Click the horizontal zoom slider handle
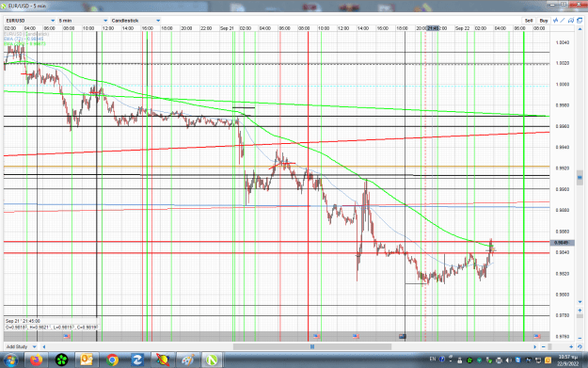588x368 pixels. pyautogui.click(x=549, y=347)
